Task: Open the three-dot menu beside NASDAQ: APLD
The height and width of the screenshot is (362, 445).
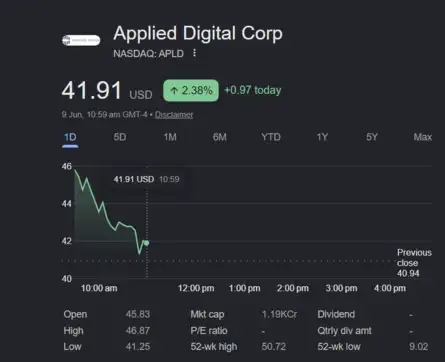Action: click(194, 53)
